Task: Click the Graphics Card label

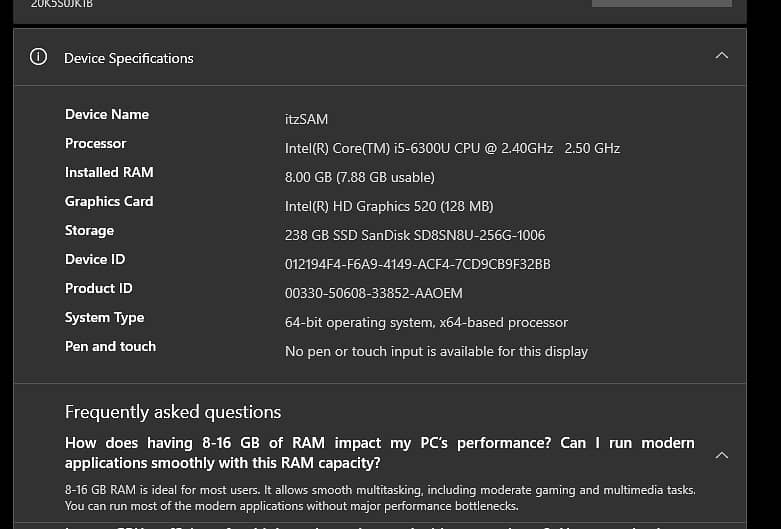Action: 109,201
